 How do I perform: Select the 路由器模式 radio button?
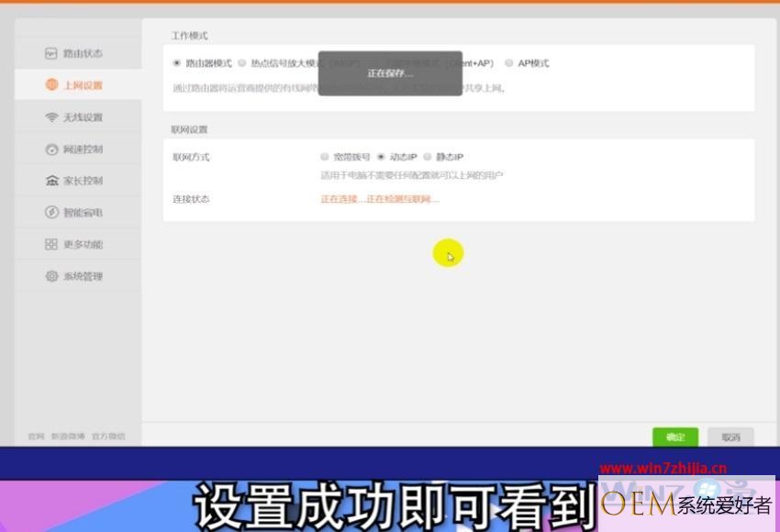(176, 63)
